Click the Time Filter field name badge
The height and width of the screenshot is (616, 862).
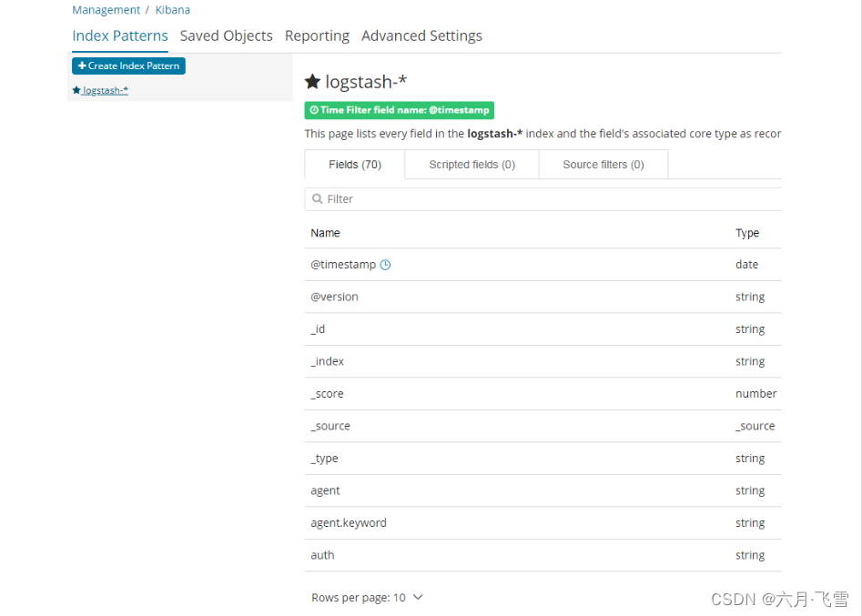(399, 110)
